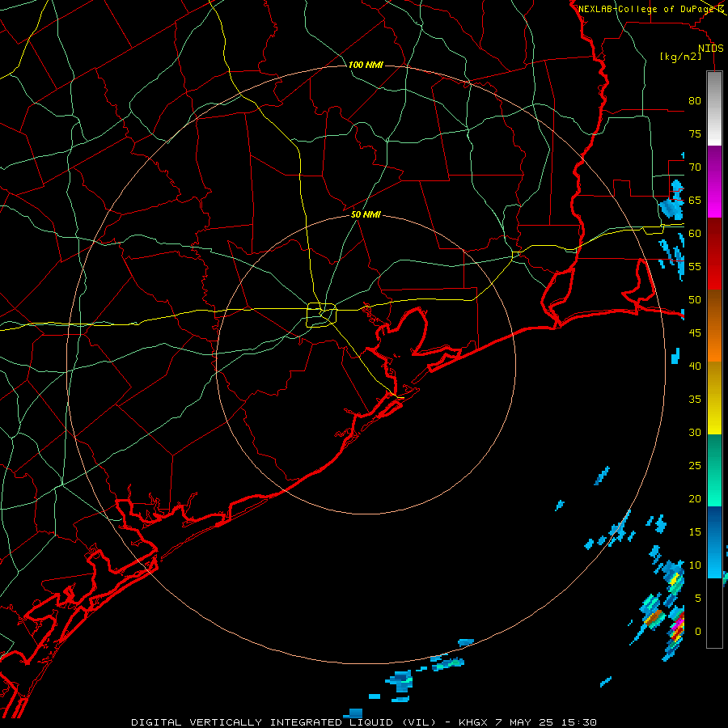Click the DIGITAL VERTICALLY INTEGRATED LIQUID (VIL) title
Viewport: 728px width, 728px height.
click(x=284, y=722)
